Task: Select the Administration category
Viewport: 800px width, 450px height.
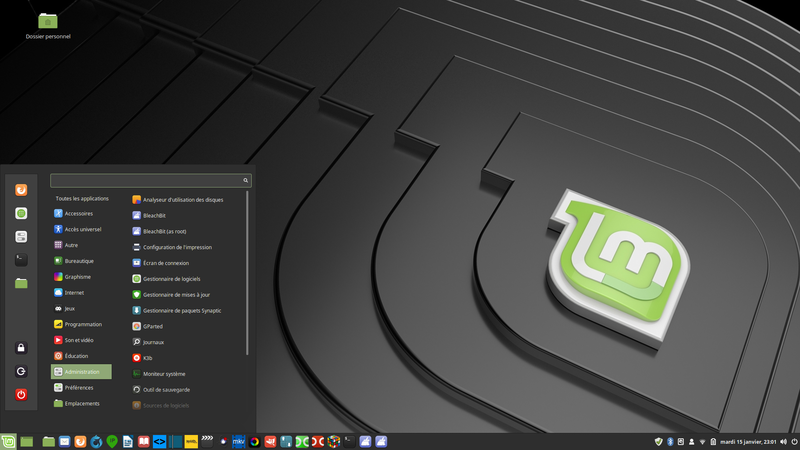Action: [x=82, y=372]
